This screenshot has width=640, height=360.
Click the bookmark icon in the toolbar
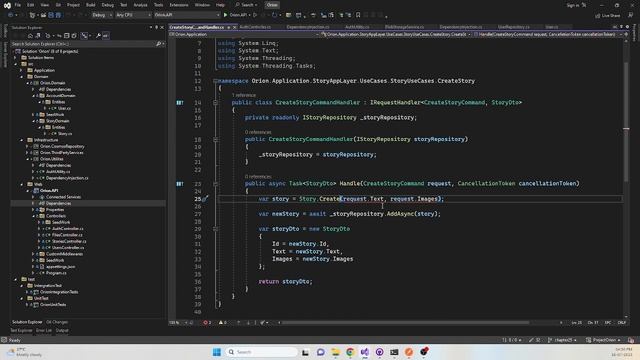(x=358, y=15)
